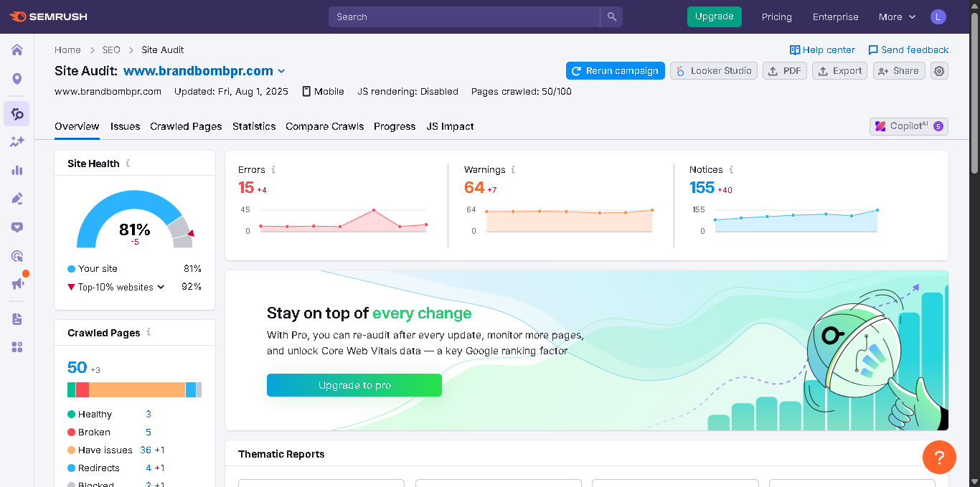
Task: Open the Pricing link
Action: tap(776, 16)
